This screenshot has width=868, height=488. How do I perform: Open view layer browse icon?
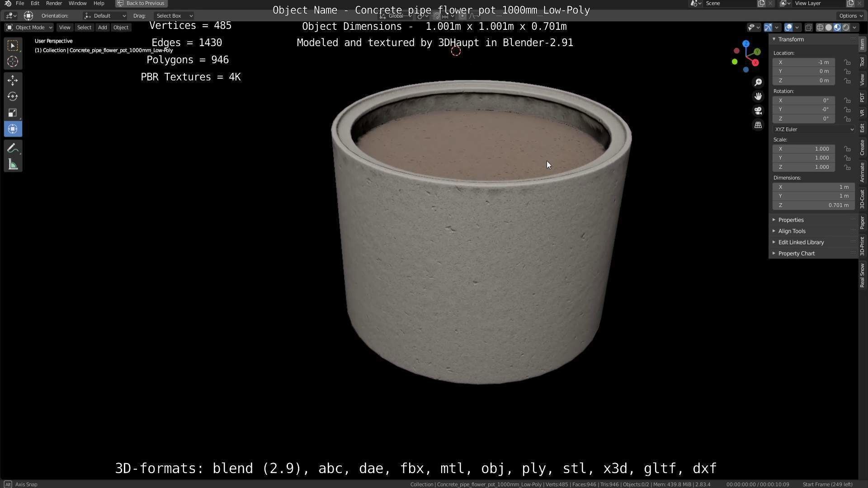coord(785,4)
